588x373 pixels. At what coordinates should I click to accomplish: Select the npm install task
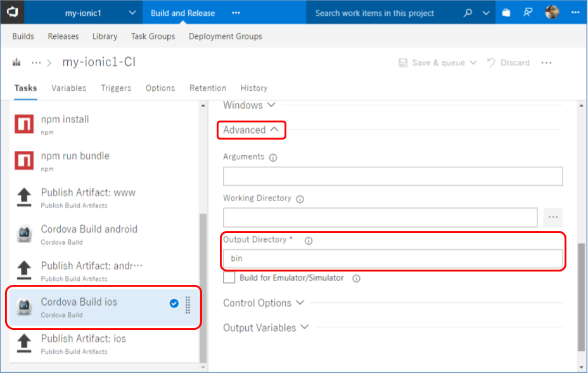[x=104, y=124]
